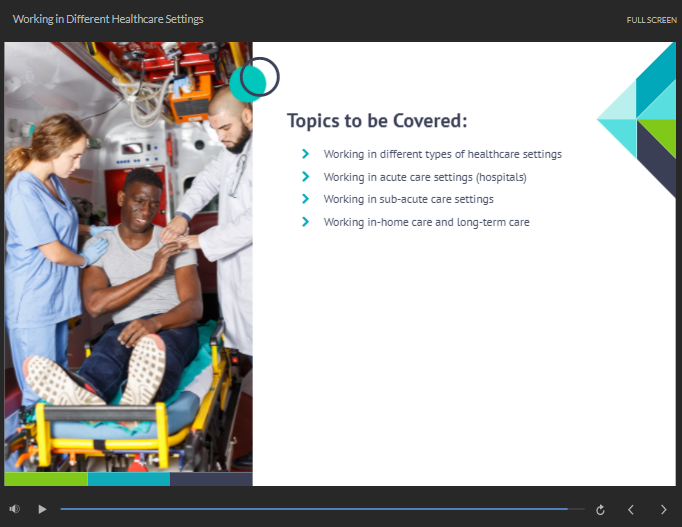Seek along the playback progress bar
Viewport: 682px width, 527px height.
[322, 509]
